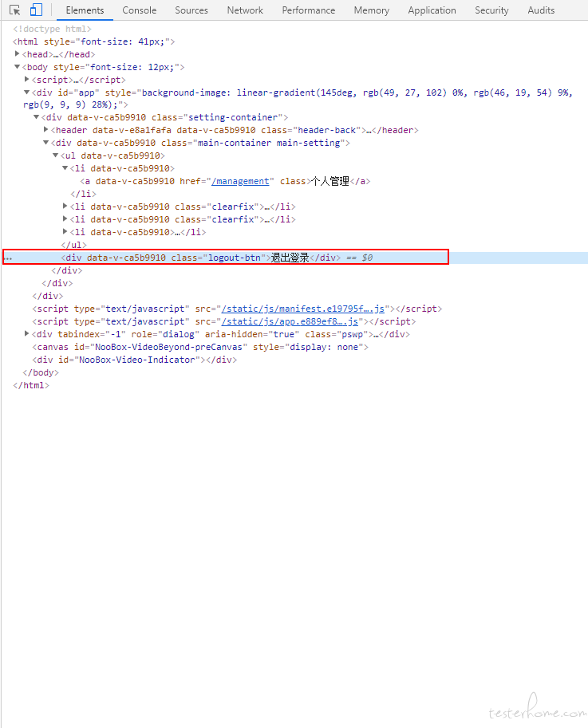This screenshot has width=588, height=728.
Task: Select the closing </body> tag
Action: 41,372
